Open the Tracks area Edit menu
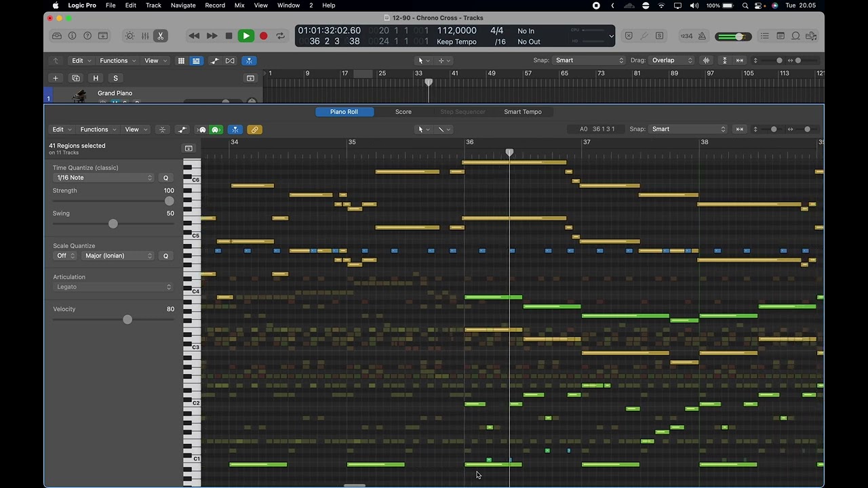 (81, 60)
